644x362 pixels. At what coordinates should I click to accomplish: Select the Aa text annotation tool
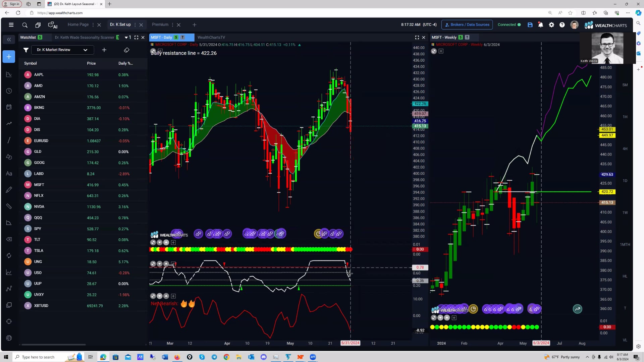point(9,173)
